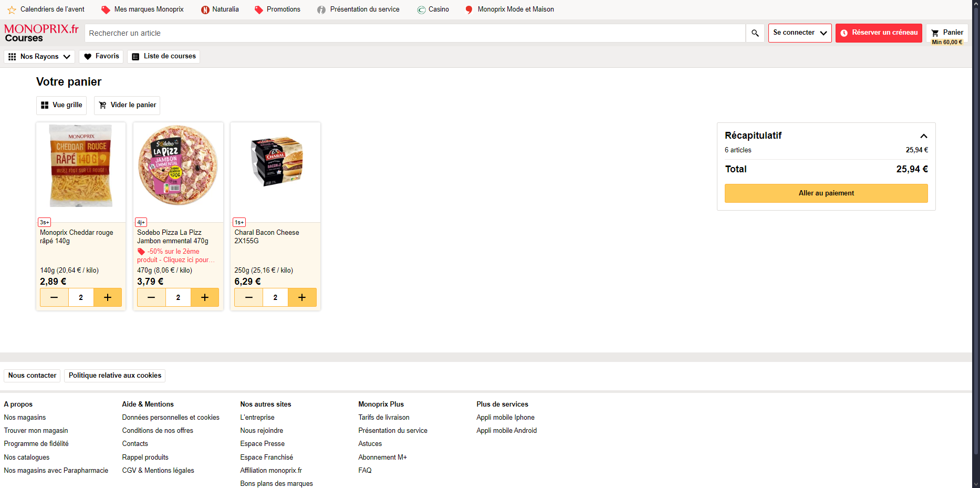Screen dimensions: 980x488
Task: Expand the Se connecter dropdown
Action: (800, 33)
